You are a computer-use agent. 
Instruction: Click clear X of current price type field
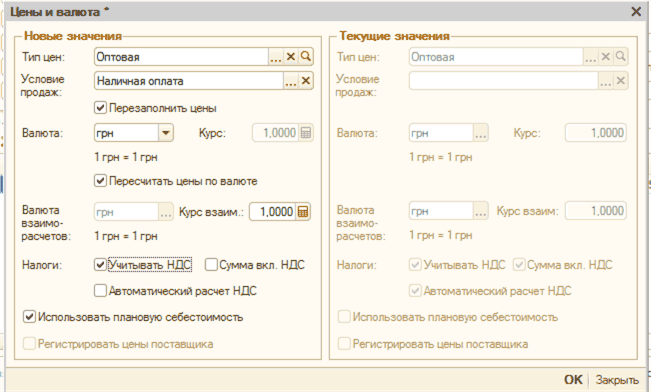(x=606, y=57)
